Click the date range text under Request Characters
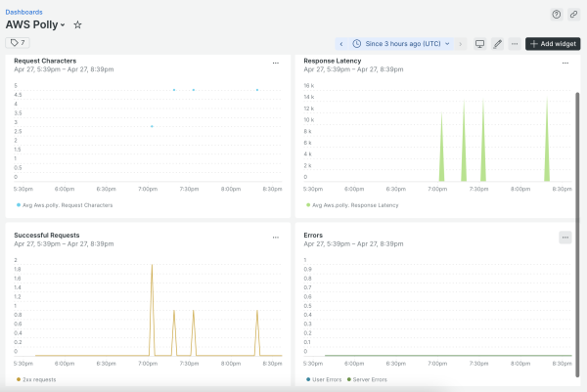The image size is (587, 392). pyautogui.click(x=64, y=69)
